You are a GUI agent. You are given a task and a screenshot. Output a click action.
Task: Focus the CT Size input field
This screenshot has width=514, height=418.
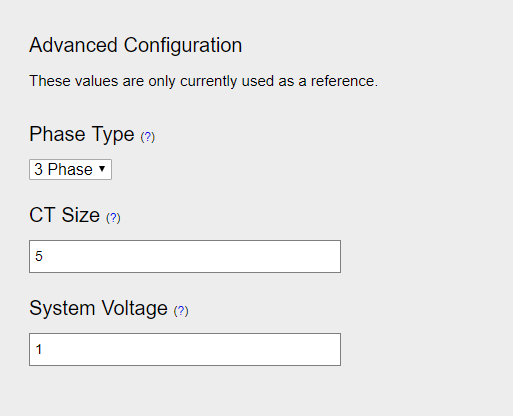click(x=185, y=256)
